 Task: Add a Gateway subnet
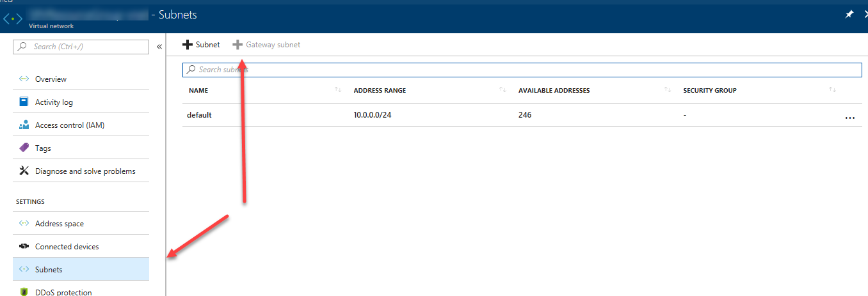266,45
